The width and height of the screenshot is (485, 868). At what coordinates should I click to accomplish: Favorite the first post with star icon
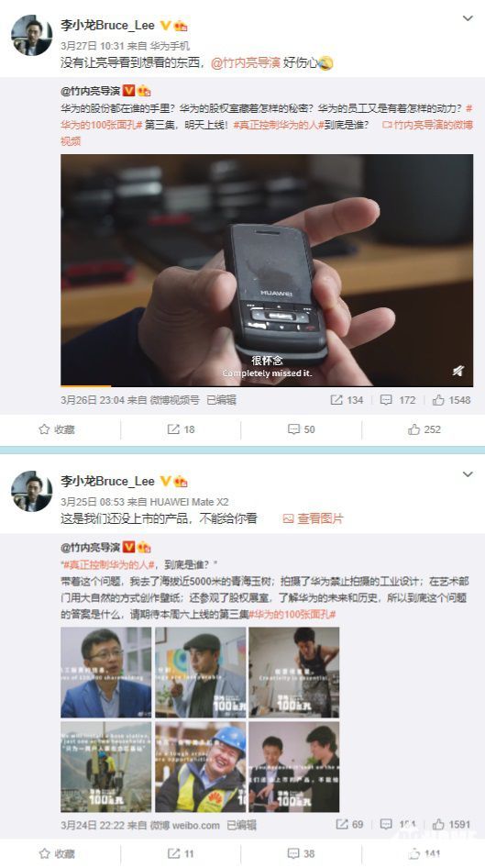[57, 429]
